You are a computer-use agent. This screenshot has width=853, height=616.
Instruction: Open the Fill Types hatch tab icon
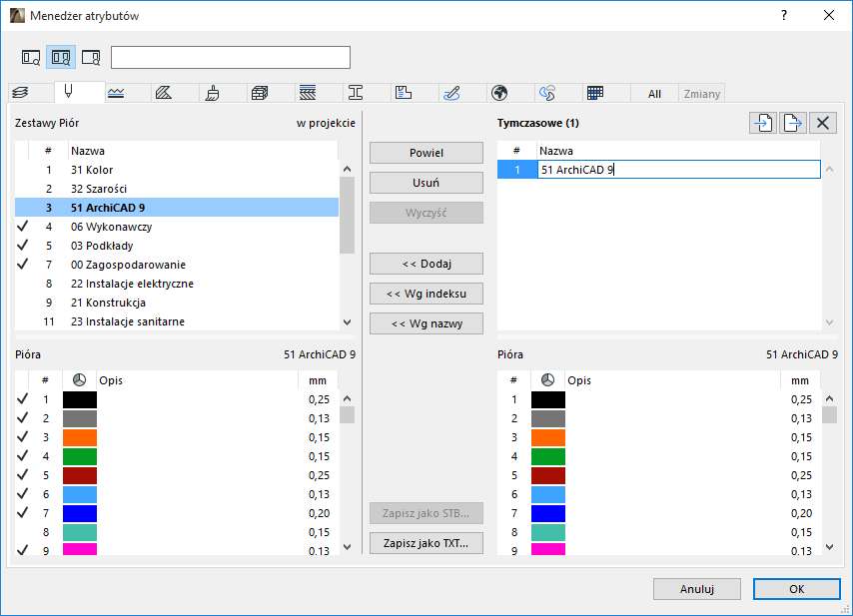click(x=164, y=93)
